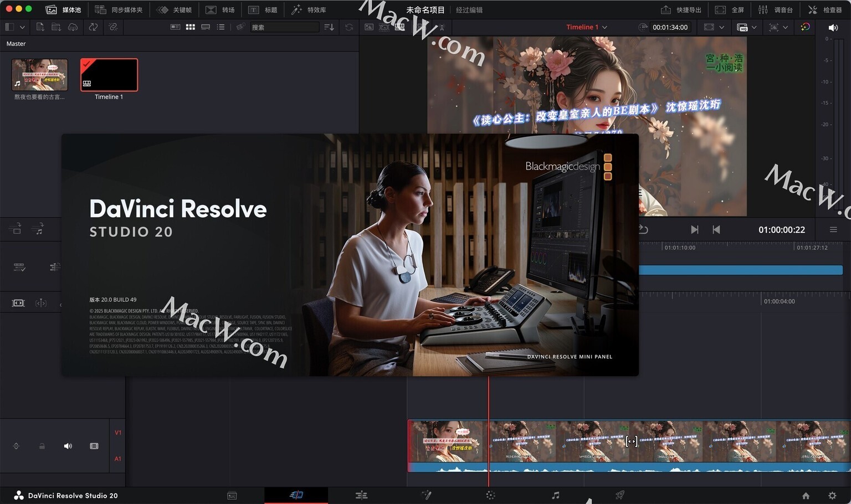Viewport: 851px width, 504px height.
Task: Open the 调音台 mixer panel
Action: 775,9
